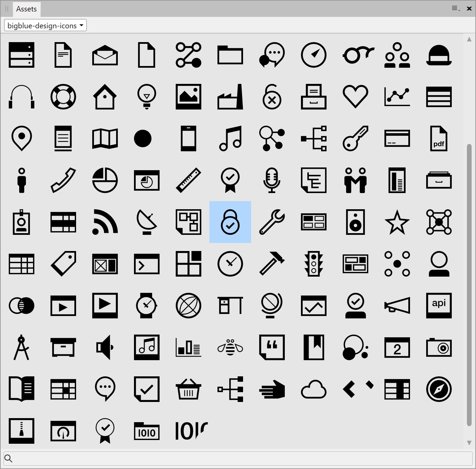The height and width of the screenshot is (469, 476).
Task: Select the cloud icon
Action: (314, 389)
